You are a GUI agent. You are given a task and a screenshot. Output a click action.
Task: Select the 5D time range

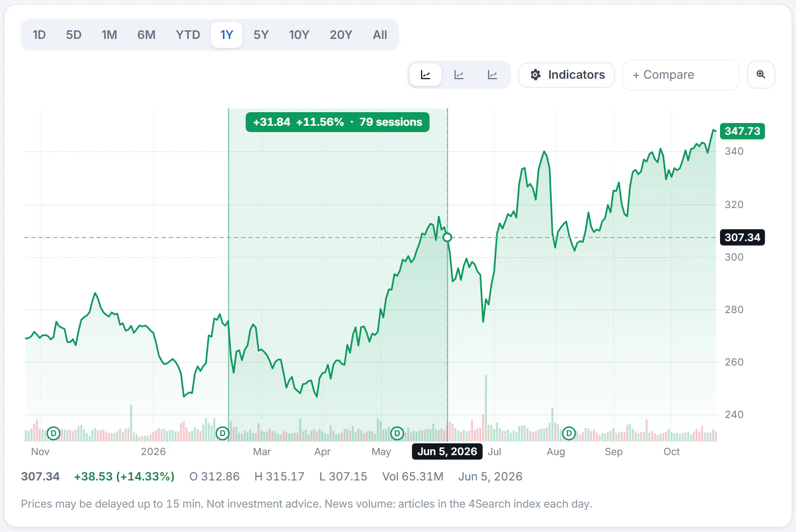point(74,35)
